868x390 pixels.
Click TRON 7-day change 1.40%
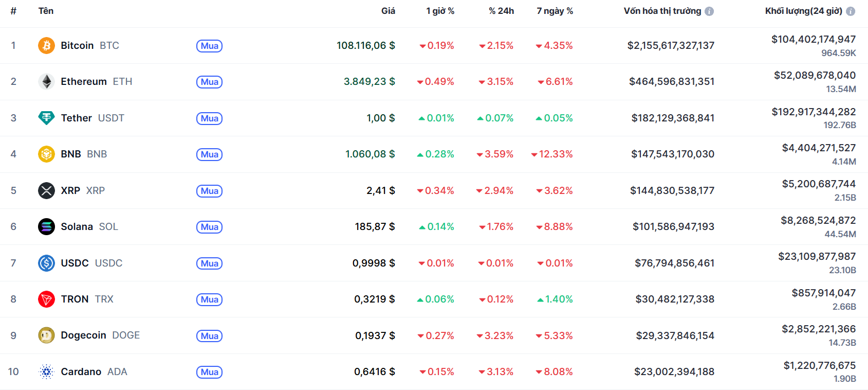point(555,299)
